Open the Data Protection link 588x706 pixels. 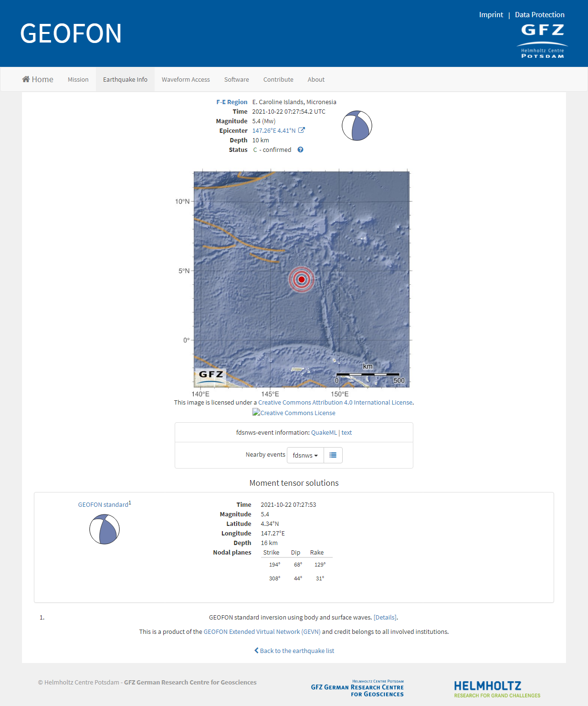[539, 15]
